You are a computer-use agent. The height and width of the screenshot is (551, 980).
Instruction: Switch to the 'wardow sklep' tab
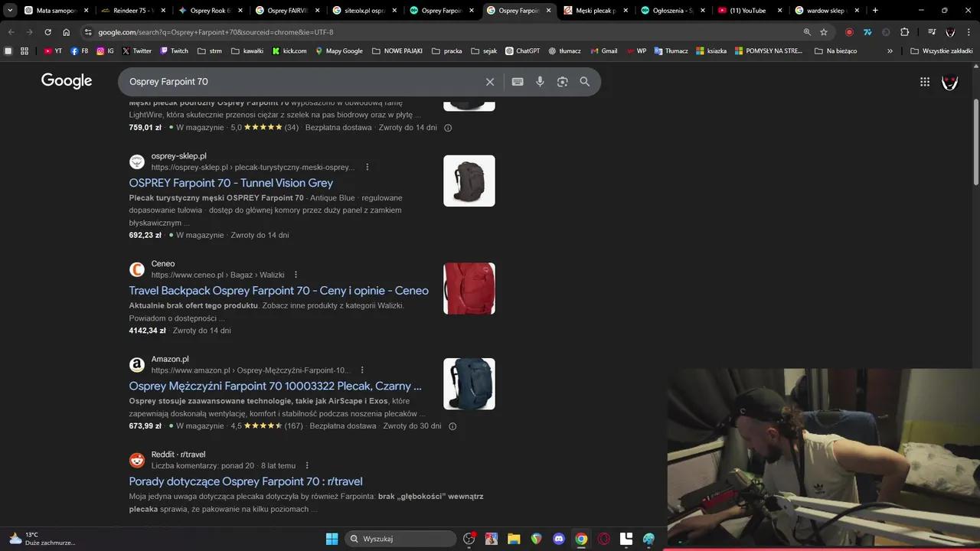825,11
